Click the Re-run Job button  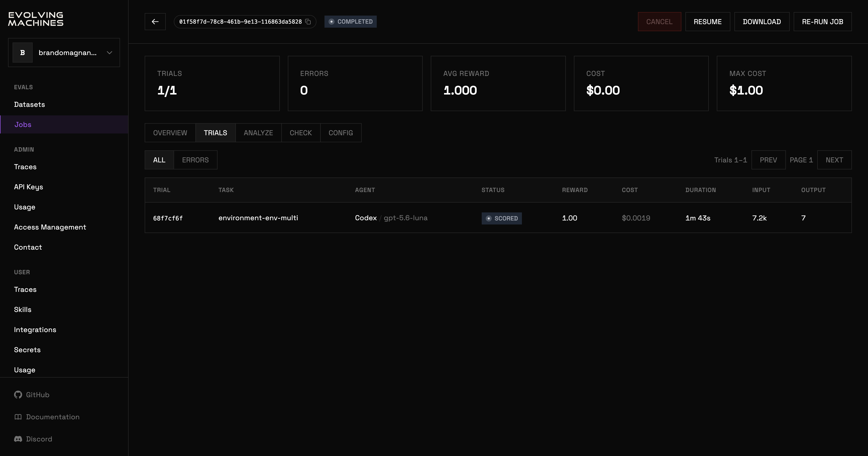click(x=823, y=22)
